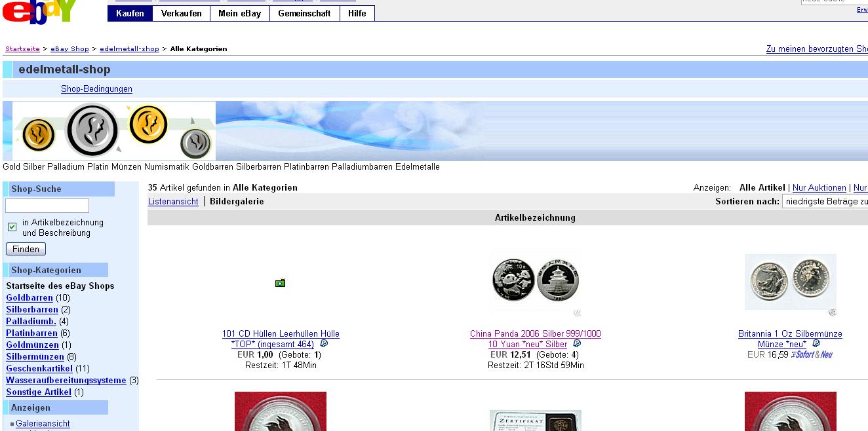The image size is (868, 431).
Task: Click the 'Alle Artikel' filter label
Action: pyautogui.click(x=762, y=188)
